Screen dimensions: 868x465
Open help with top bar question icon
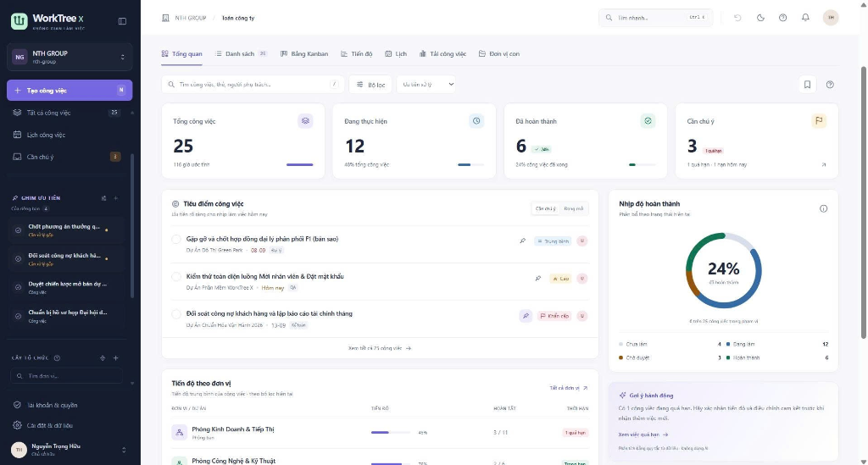782,18
